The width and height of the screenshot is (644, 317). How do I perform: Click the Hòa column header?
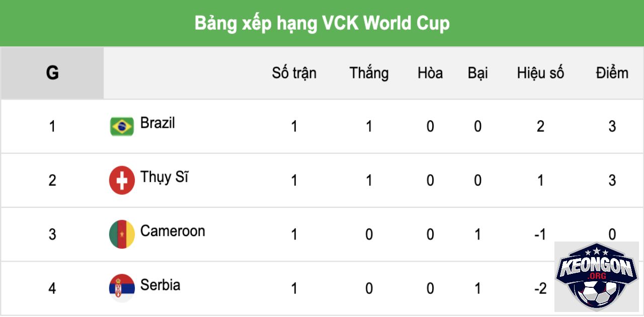pyautogui.click(x=430, y=73)
